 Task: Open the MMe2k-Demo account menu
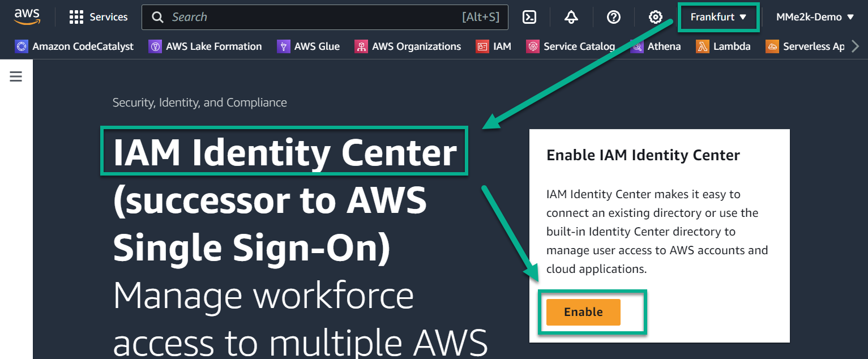[814, 17]
